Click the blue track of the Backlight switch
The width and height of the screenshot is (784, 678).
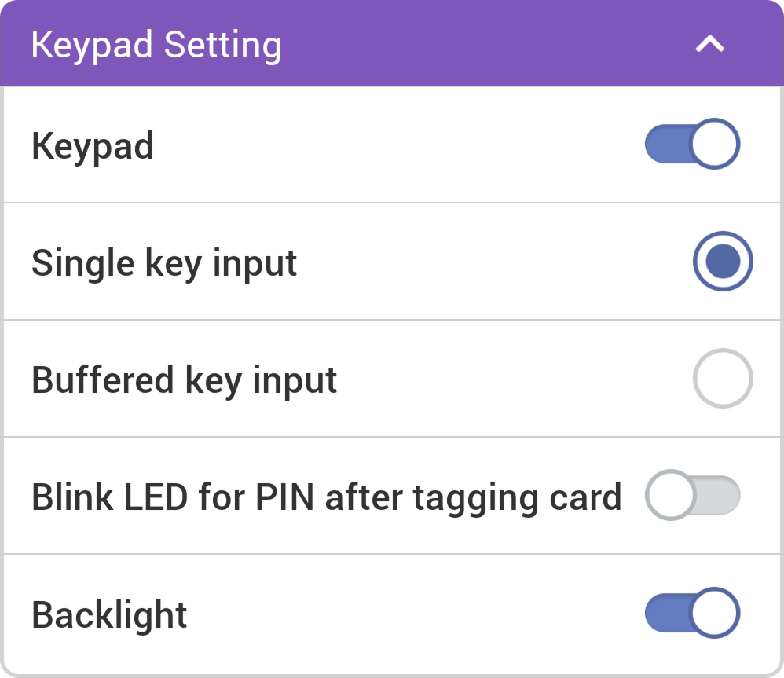(664, 613)
